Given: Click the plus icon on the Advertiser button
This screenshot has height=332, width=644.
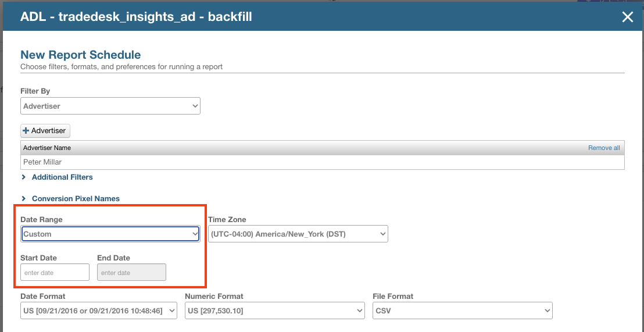Looking at the screenshot, I should pyautogui.click(x=26, y=131).
